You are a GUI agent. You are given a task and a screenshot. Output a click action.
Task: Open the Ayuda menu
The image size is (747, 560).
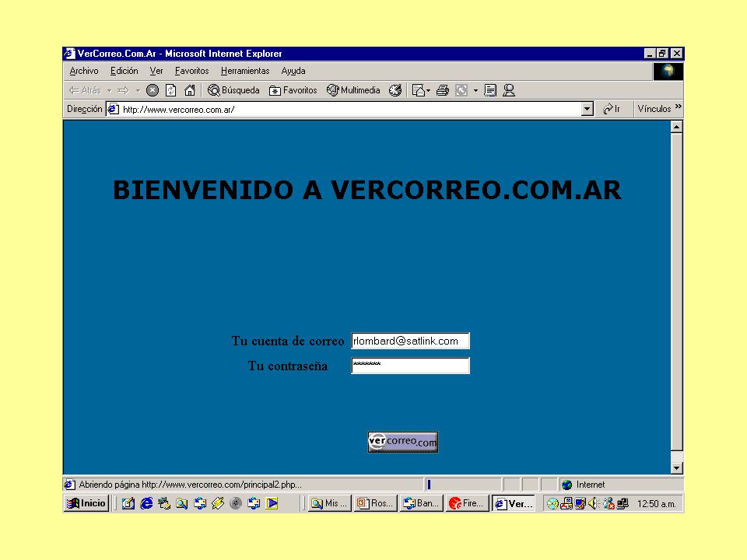point(293,71)
